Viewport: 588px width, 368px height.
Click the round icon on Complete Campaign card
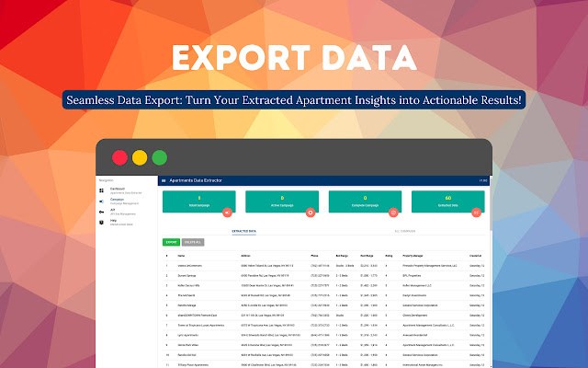(x=393, y=213)
